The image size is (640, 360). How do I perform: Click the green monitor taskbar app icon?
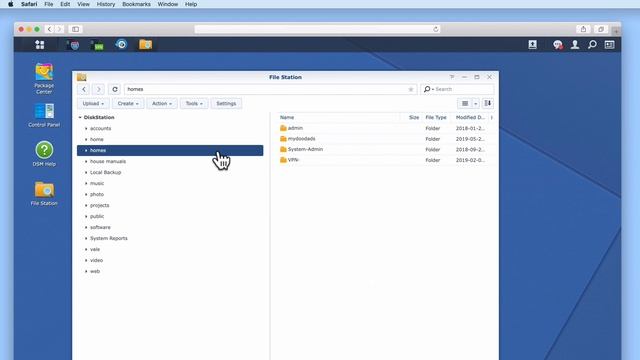tap(97, 45)
